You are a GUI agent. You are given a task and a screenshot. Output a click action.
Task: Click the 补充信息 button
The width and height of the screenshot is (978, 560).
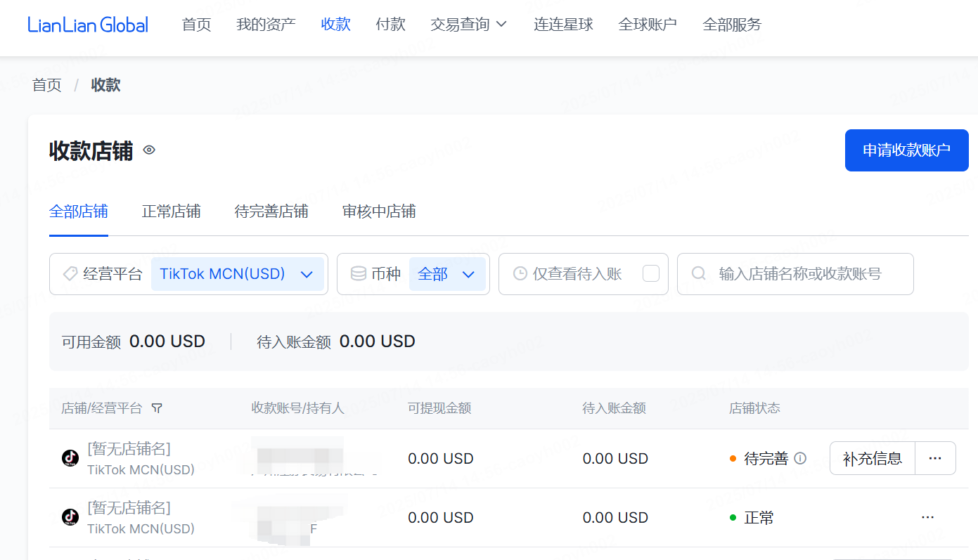[872, 458]
